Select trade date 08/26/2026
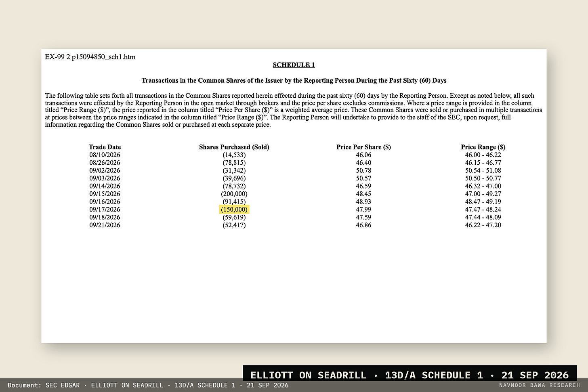Image resolution: width=588 pixels, height=392 pixels. click(105, 163)
